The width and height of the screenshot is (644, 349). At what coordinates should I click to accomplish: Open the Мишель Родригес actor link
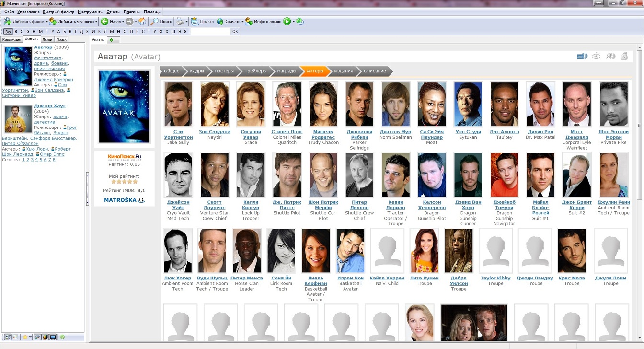323,134
